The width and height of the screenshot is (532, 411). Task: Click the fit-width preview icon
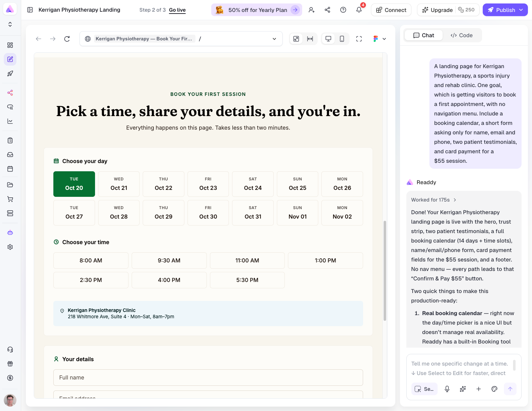click(310, 39)
